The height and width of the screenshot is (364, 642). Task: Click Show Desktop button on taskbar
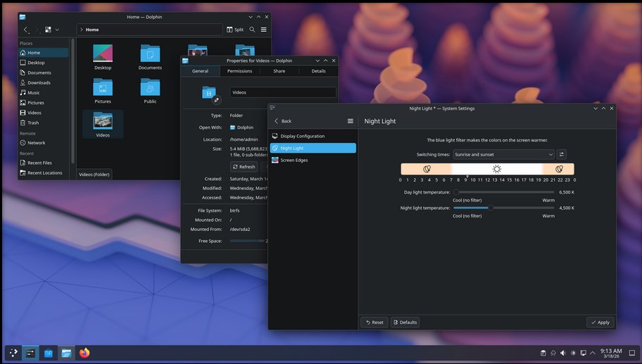pyautogui.click(x=632, y=353)
